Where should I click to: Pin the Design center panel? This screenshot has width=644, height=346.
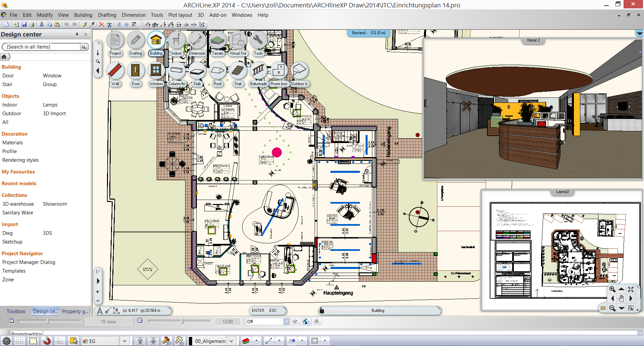point(77,34)
